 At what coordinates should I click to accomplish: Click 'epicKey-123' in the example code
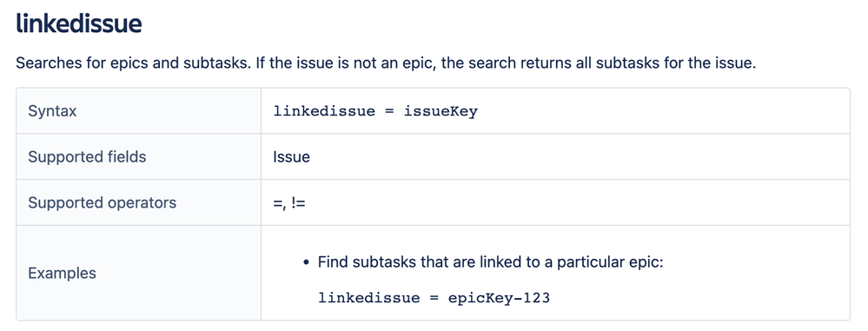click(x=500, y=298)
